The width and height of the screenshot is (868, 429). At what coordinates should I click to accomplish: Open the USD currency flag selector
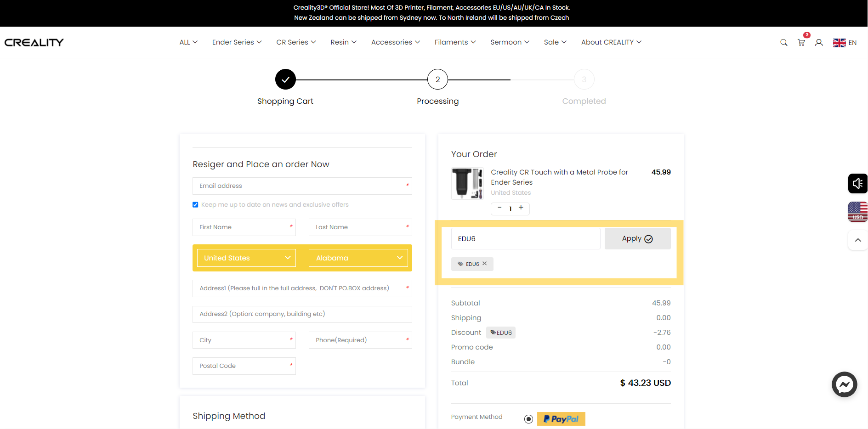[857, 212]
